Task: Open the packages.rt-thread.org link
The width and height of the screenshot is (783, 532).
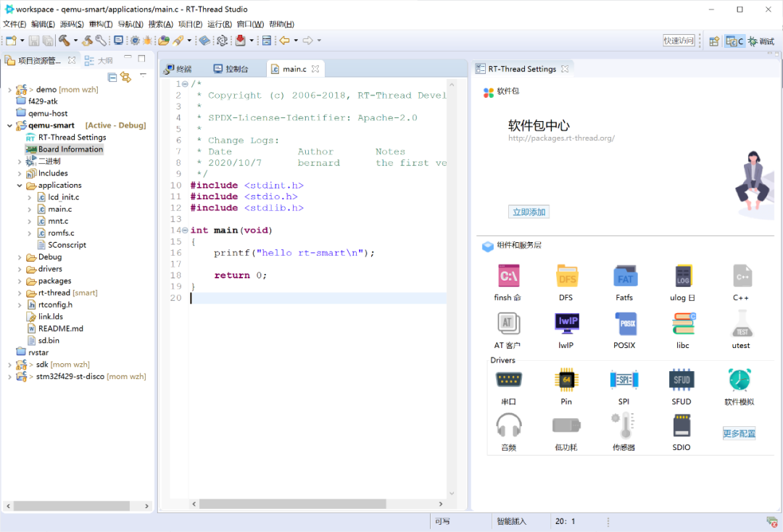Action: tap(561, 138)
